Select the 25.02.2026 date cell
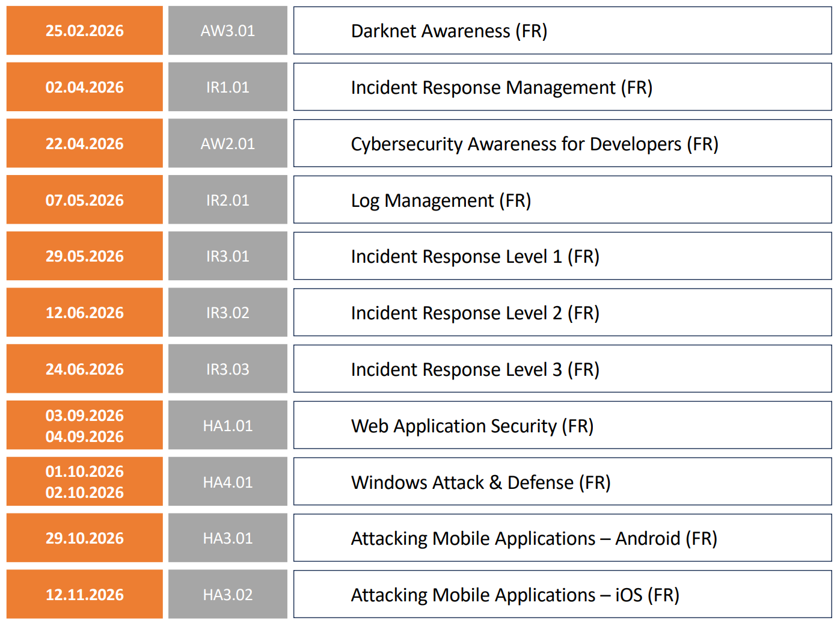The image size is (840, 626). [85, 31]
